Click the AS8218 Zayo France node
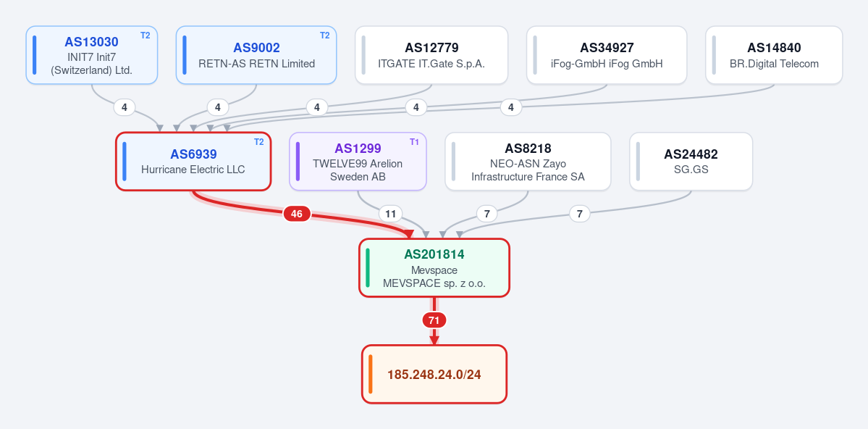 tap(528, 162)
